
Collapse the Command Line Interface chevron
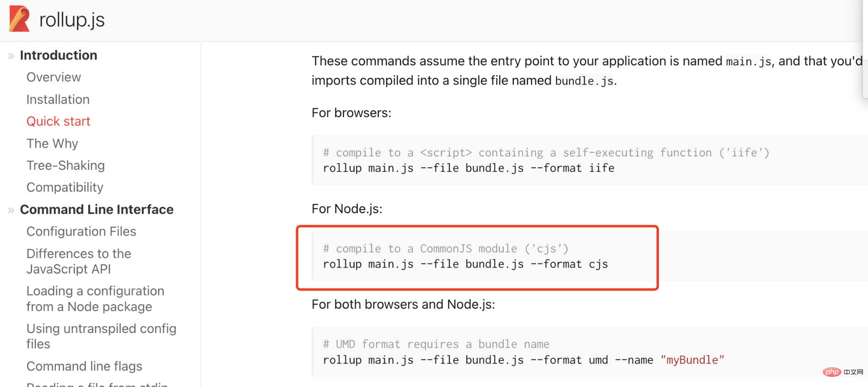pos(11,210)
